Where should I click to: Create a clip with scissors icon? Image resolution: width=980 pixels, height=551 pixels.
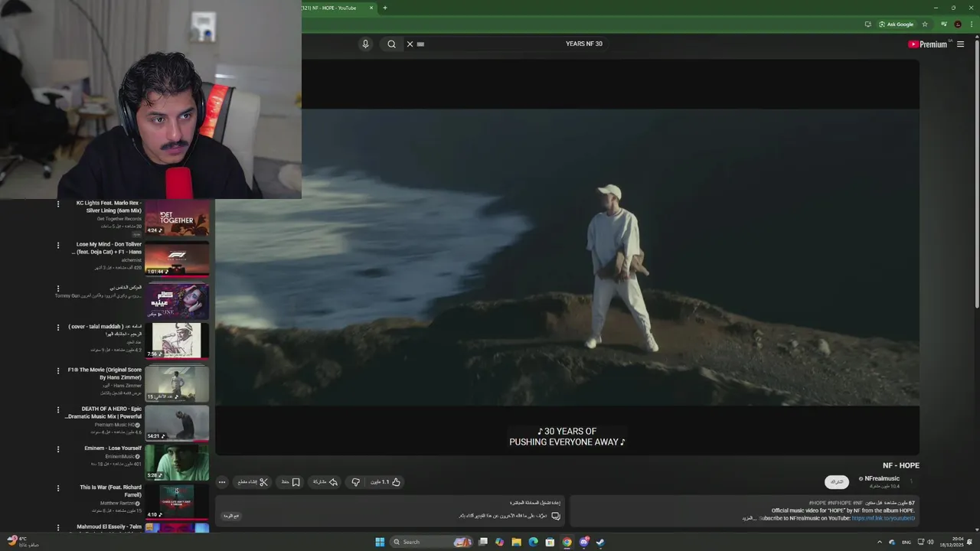[x=253, y=482]
